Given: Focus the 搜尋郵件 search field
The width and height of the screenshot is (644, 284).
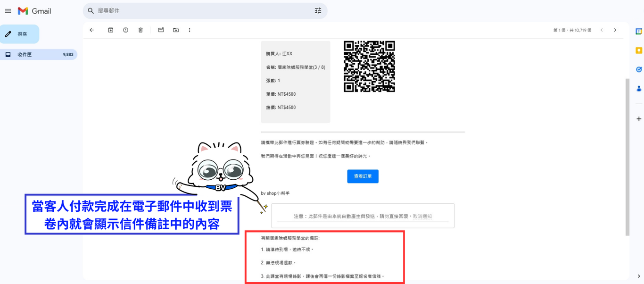Looking at the screenshot, I should pos(205,11).
